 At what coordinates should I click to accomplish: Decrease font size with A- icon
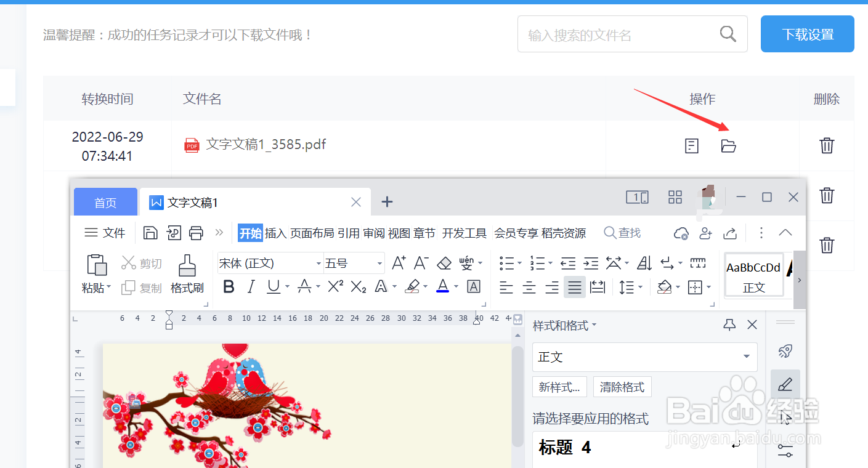tap(421, 264)
